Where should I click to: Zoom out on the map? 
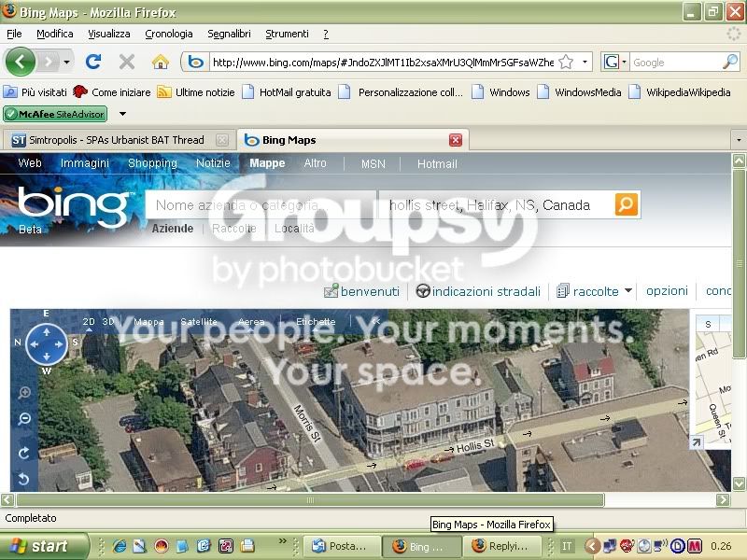24,418
